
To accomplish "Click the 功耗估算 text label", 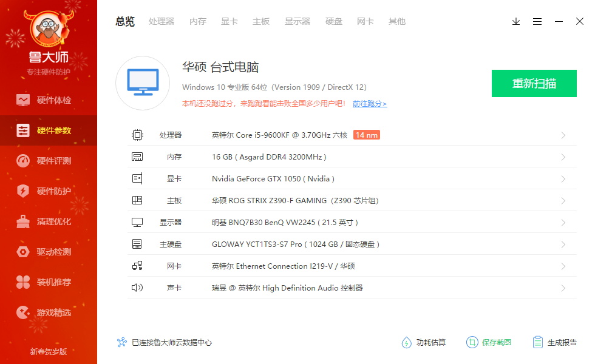I will tap(431, 342).
